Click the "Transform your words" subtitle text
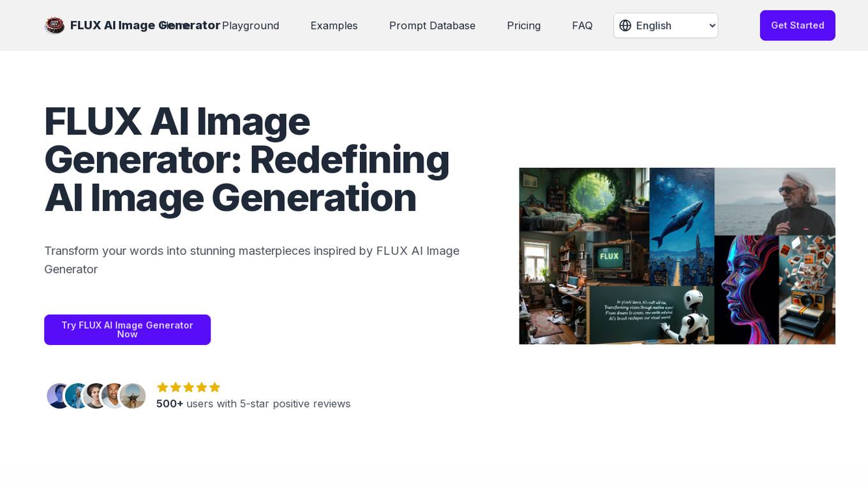Image resolution: width=868 pixels, height=488 pixels. 252,260
